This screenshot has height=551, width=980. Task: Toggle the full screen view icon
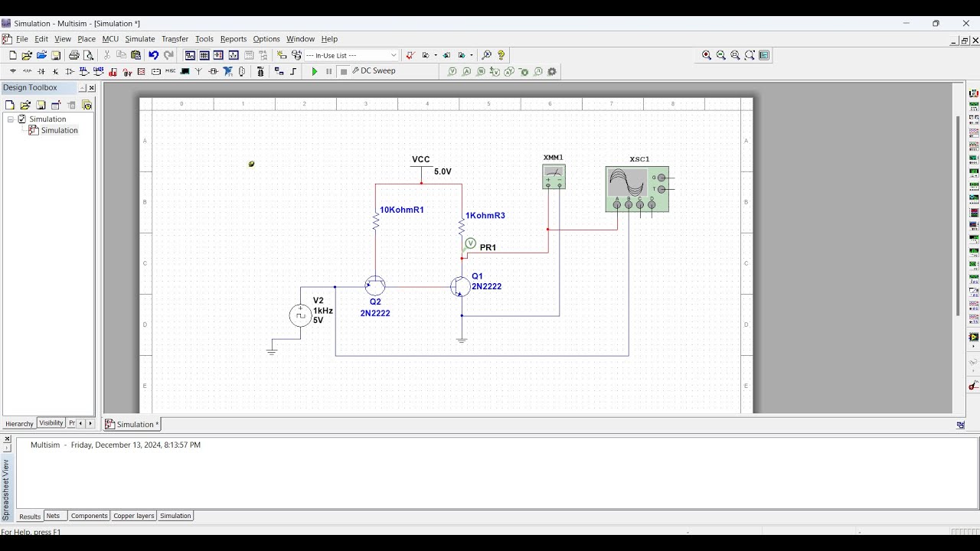point(764,55)
